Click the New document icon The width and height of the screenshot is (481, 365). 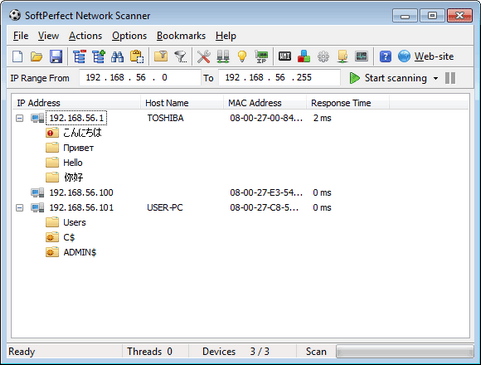(18, 56)
